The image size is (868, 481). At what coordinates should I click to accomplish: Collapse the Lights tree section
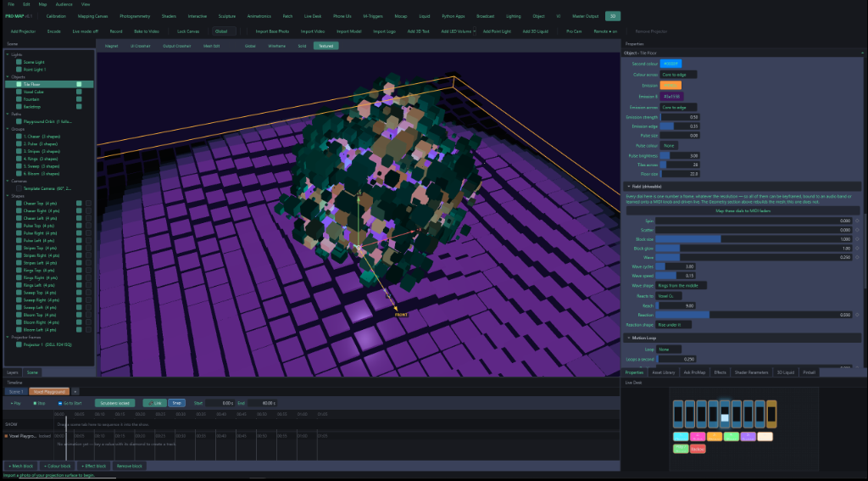(x=8, y=55)
